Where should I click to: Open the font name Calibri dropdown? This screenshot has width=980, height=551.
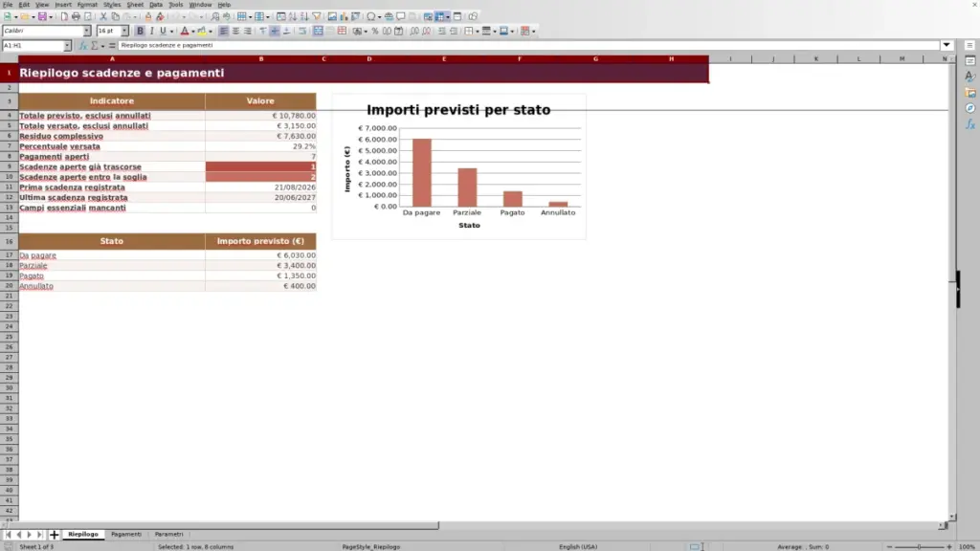[87, 31]
